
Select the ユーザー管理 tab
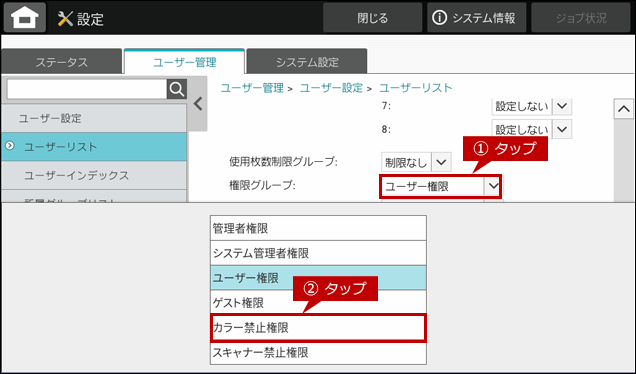click(x=185, y=62)
